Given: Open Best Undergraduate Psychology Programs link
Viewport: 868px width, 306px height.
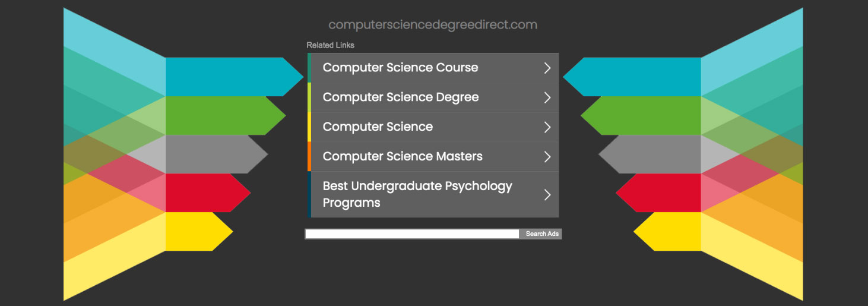Looking at the screenshot, I should [417, 194].
